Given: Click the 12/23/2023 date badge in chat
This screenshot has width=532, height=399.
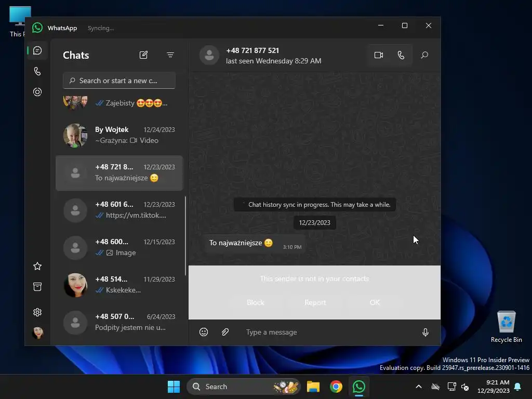Looking at the screenshot, I should click(314, 223).
